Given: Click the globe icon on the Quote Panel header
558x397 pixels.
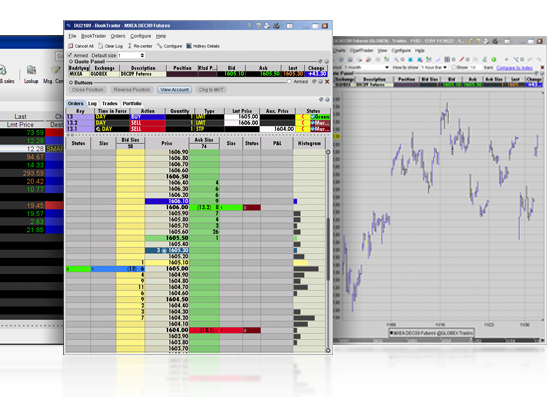Looking at the screenshot, I should [326, 62].
